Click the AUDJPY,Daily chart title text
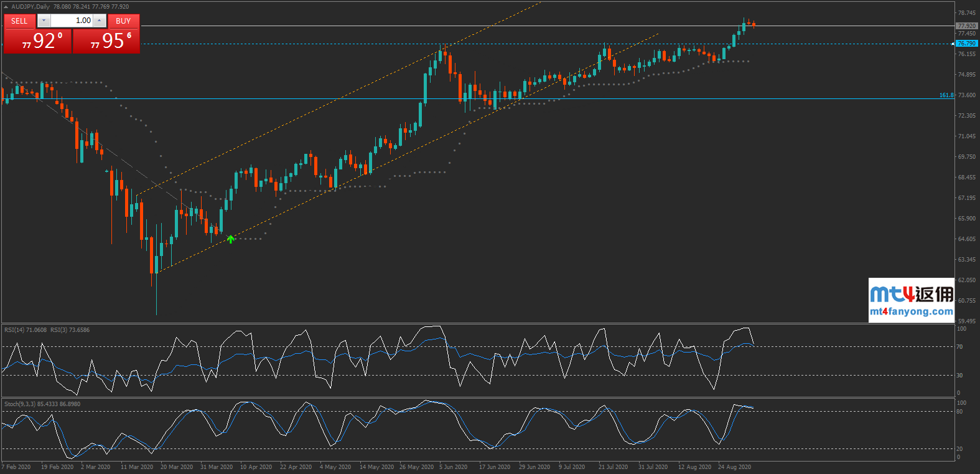Viewport: 980px width, 474px height. coord(30,7)
